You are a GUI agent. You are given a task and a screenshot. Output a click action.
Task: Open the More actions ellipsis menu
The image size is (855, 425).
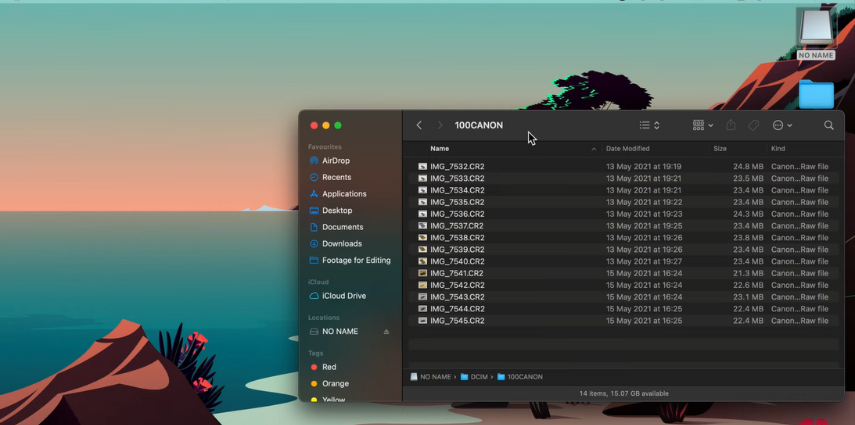[782, 125]
